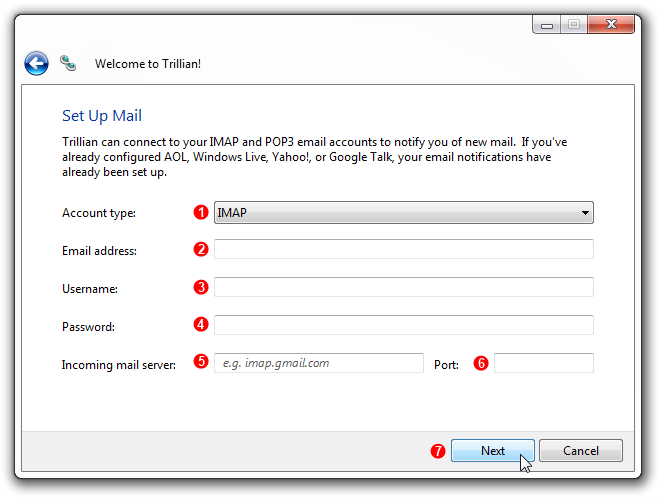The width and height of the screenshot is (660, 497).
Task: Click red marker number 5
Action: tap(201, 361)
